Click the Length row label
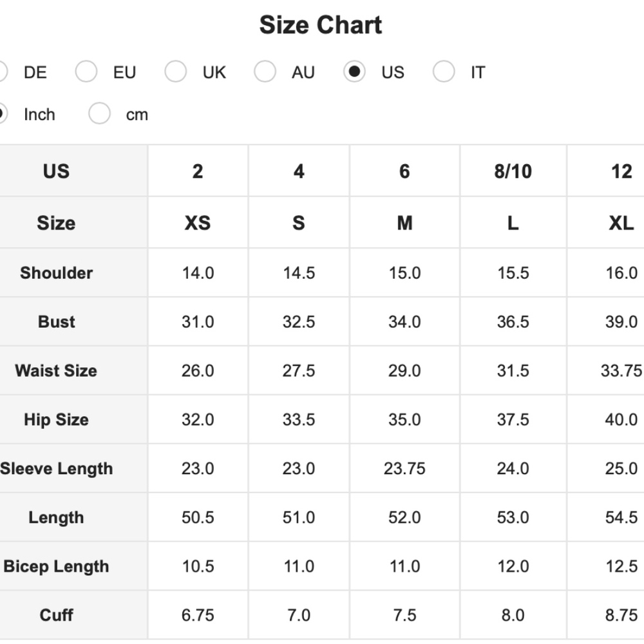 click(x=56, y=518)
